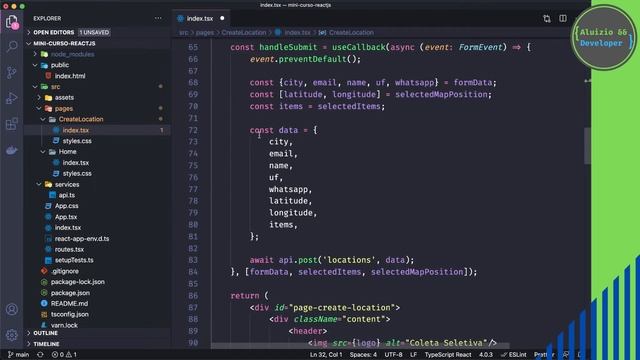Select index.tsx under CreateLocation
This screenshot has height=360, width=640.
(76, 130)
